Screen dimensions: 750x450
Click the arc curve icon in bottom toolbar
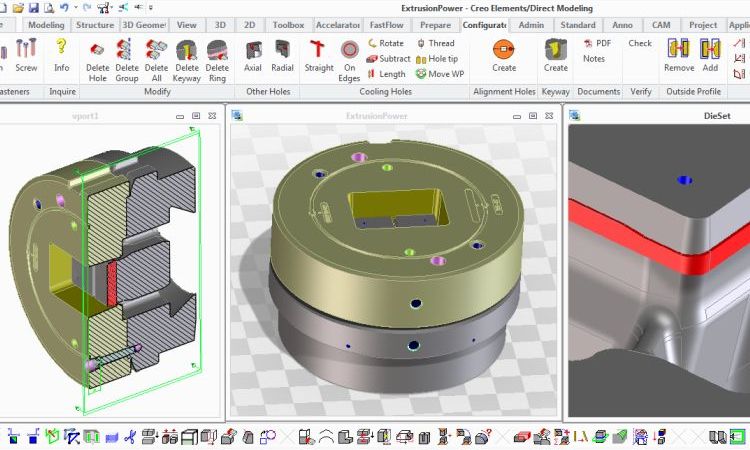tap(326, 436)
